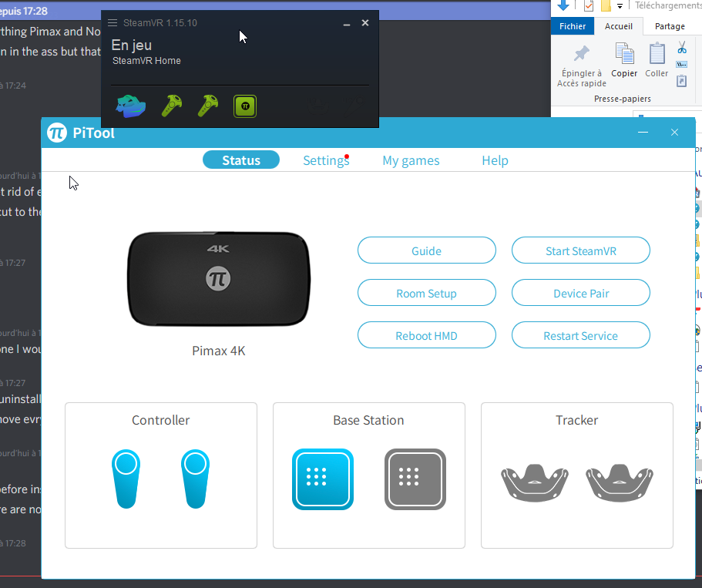Click the SteamVR Home text
702x588 pixels.
click(146, 61)
